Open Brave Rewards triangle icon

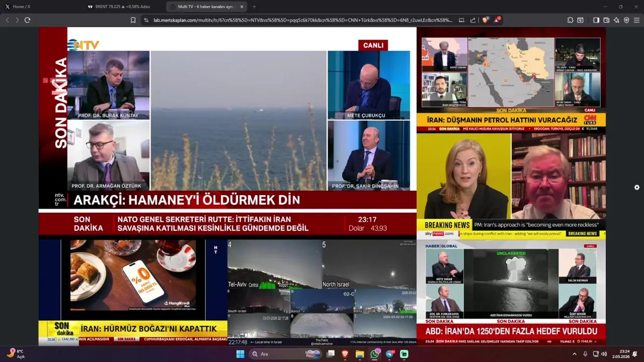[497, 20]
